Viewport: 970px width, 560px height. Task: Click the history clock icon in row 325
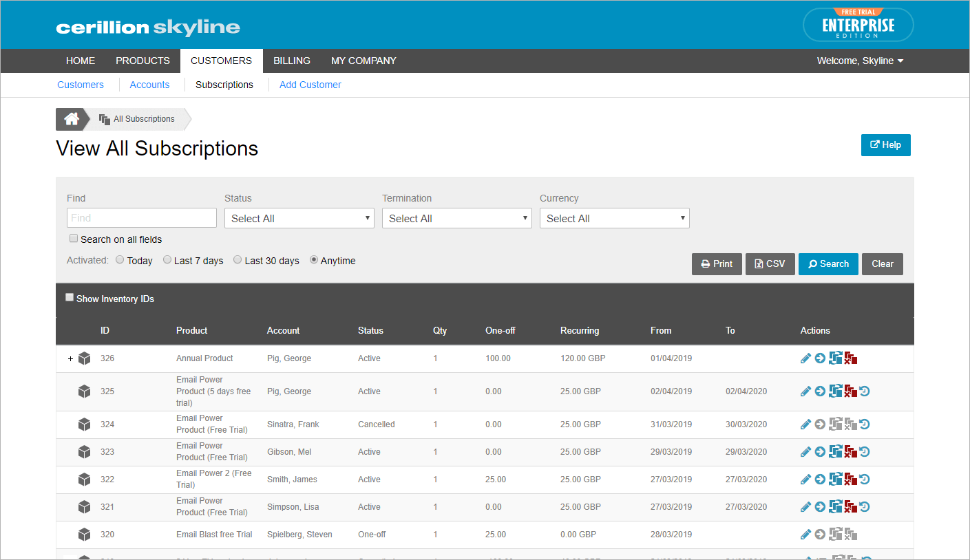tap(865, 391)
